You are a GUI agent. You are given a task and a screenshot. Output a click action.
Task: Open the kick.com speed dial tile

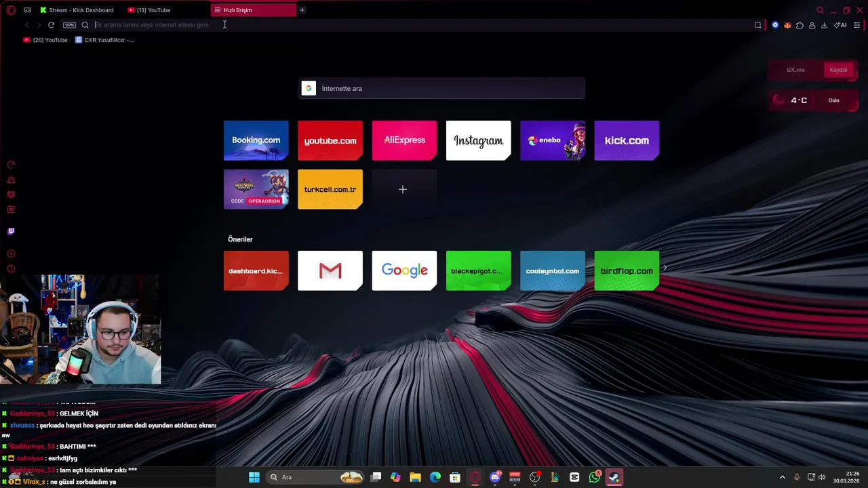(x=627, y=140)
